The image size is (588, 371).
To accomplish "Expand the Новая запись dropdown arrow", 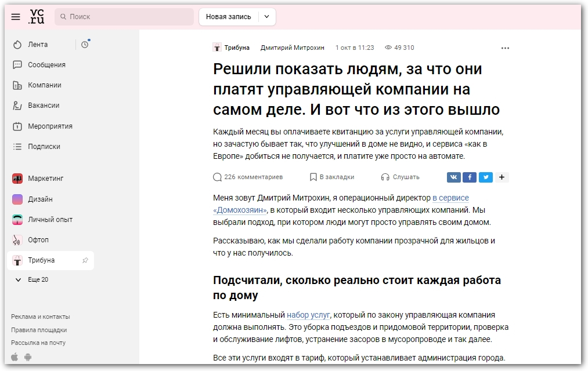I will click(266, 17).
